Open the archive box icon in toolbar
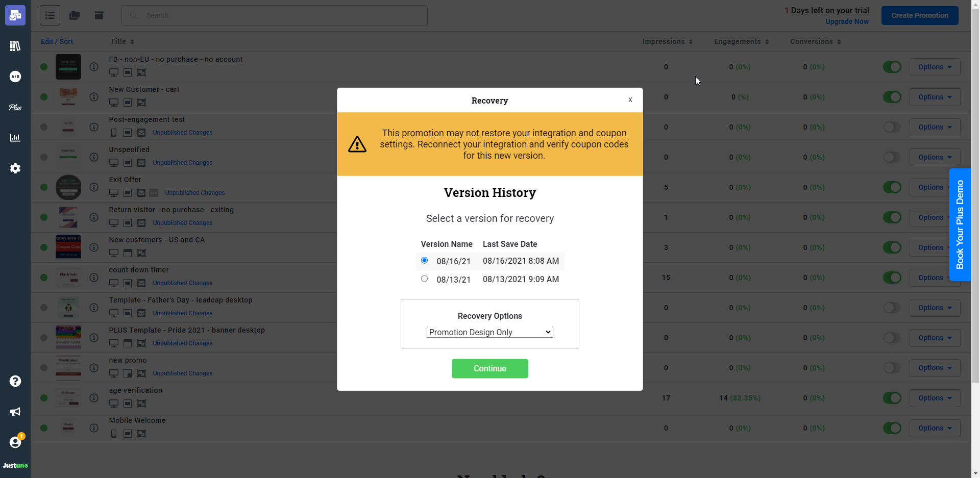This screenshot has width=980, height=478. coord(99,15)
